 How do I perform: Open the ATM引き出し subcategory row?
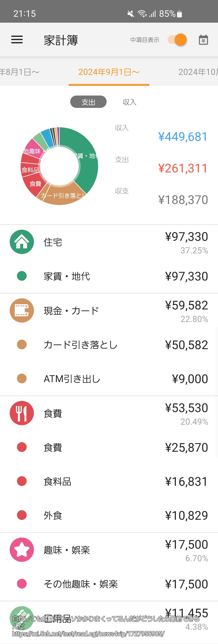click(109, 379)
